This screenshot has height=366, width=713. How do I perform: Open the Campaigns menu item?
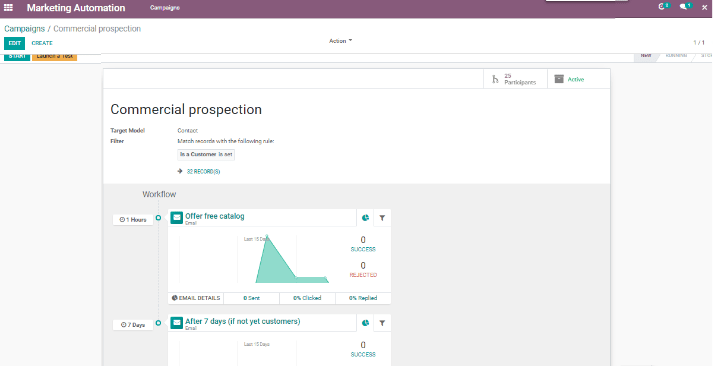[x=165, y=8]
